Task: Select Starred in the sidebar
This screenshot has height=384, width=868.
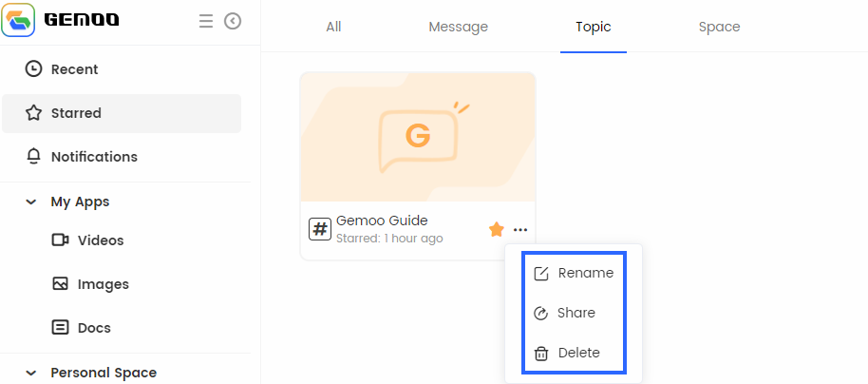Action: (x=122, y=114)
